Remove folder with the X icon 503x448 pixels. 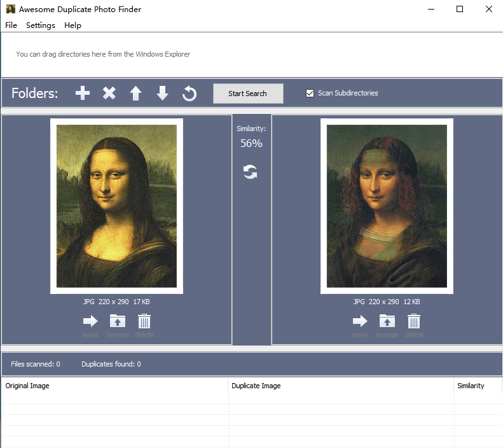point(109,94)
